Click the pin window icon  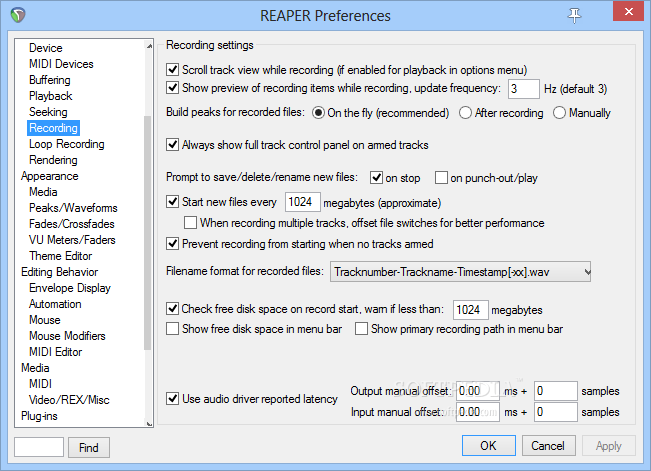click(x=574, y=15)
